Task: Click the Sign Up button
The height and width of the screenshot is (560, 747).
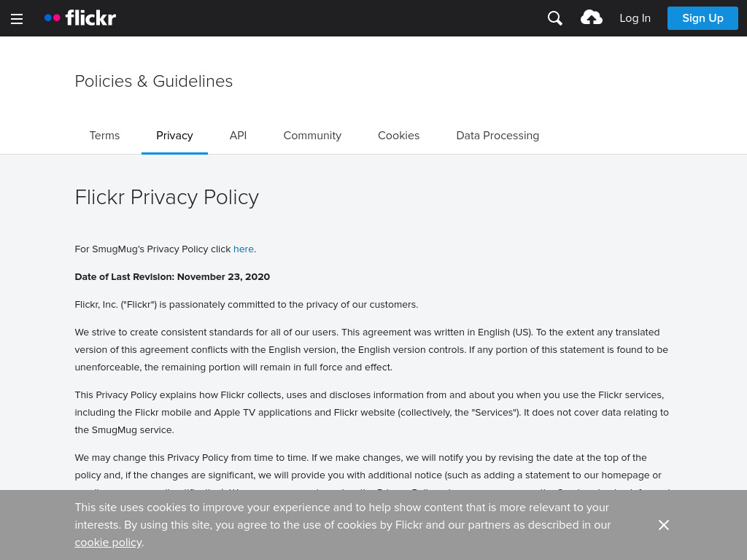Action: (703, 18)
